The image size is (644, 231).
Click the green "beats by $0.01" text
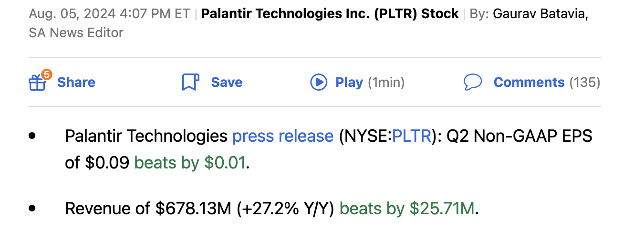190,163
